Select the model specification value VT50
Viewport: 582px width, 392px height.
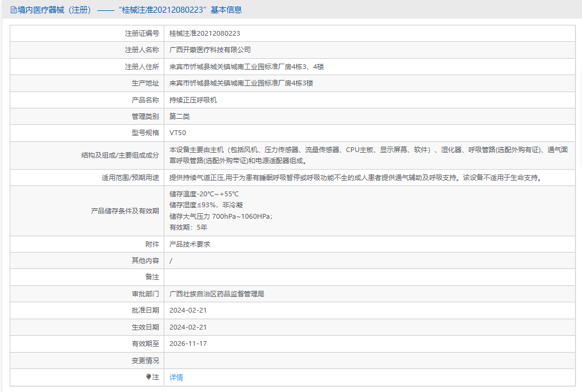(x=178, y=133)
